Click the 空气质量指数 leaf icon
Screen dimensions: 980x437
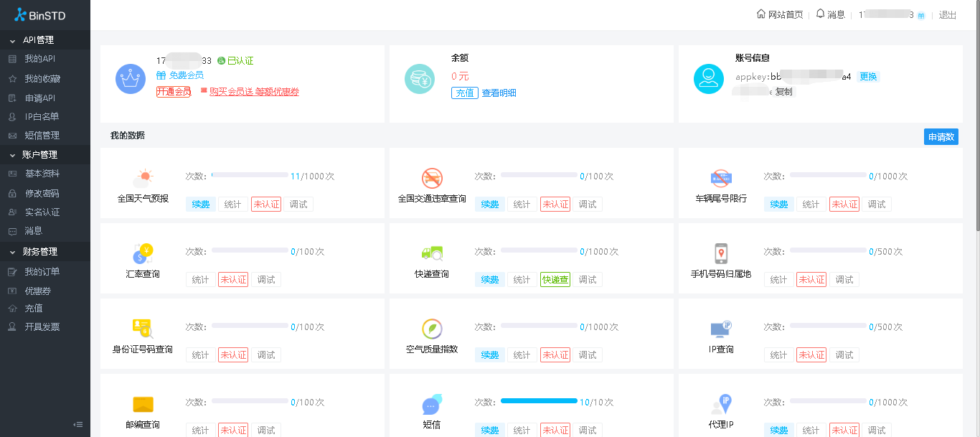coord(432,329)
